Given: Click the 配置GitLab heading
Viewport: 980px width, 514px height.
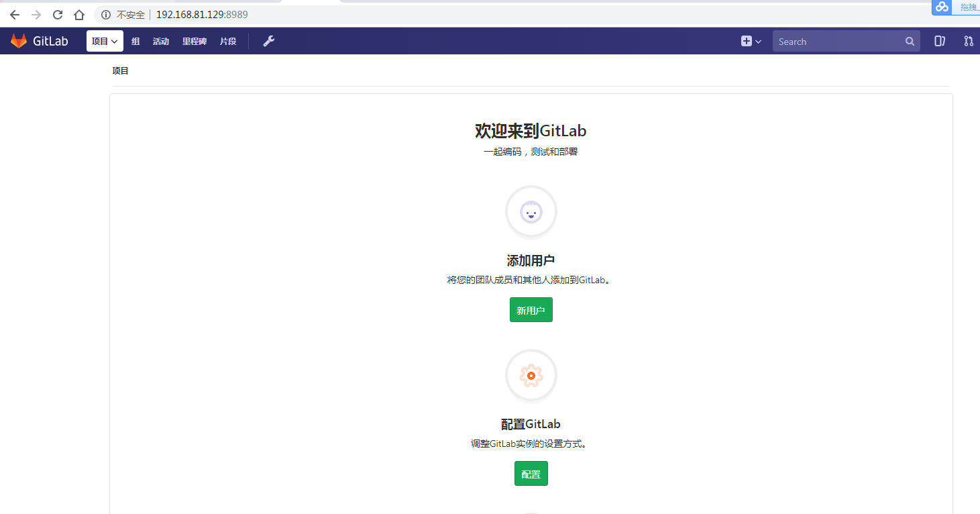Looking at the screenshot, I should (531, 424).
